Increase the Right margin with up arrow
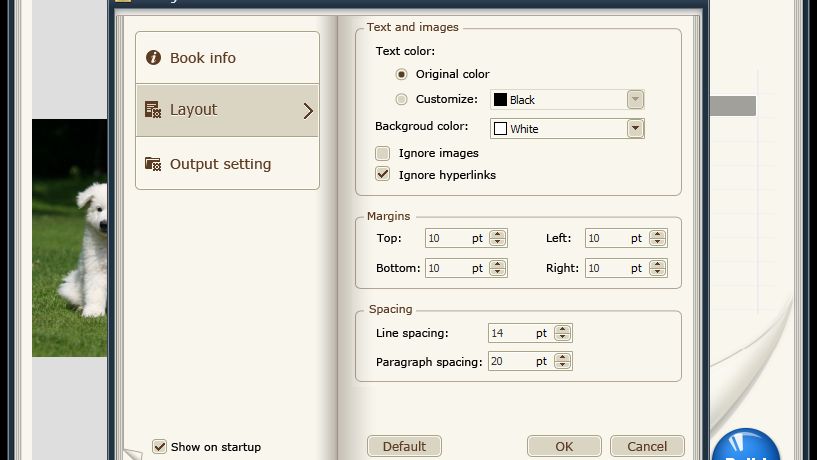The width and height of the screenshot is (817, 460). click(x=658, y=264)
